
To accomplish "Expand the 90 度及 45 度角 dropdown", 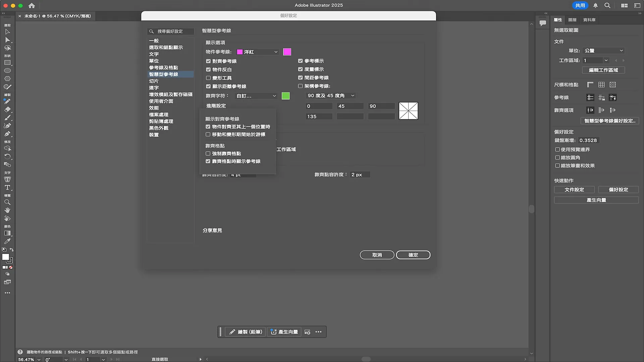I will click(330, 96).
